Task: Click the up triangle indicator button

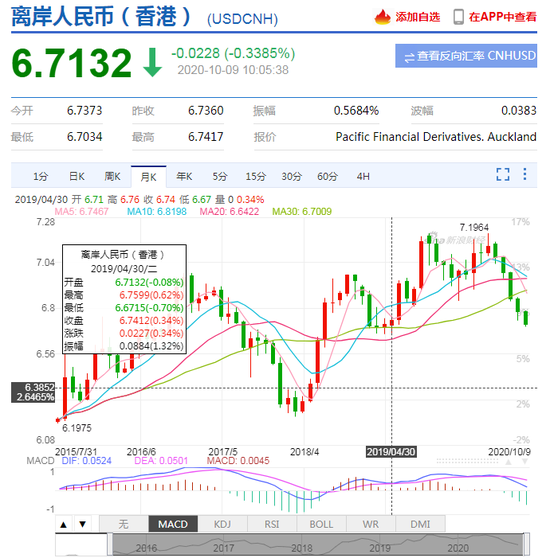Action: (x=64, y=524)
